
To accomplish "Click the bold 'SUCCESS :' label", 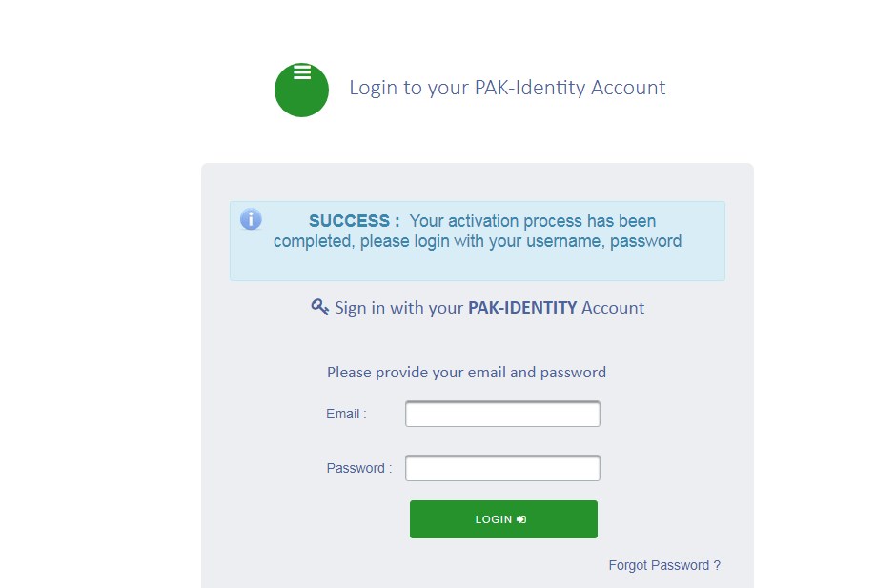I will point(354,221).
